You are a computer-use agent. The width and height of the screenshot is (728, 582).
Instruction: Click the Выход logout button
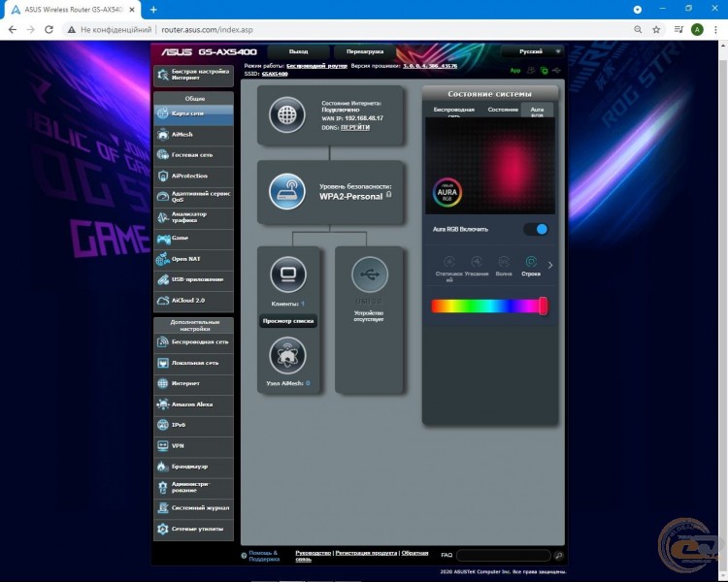(299, 51)
